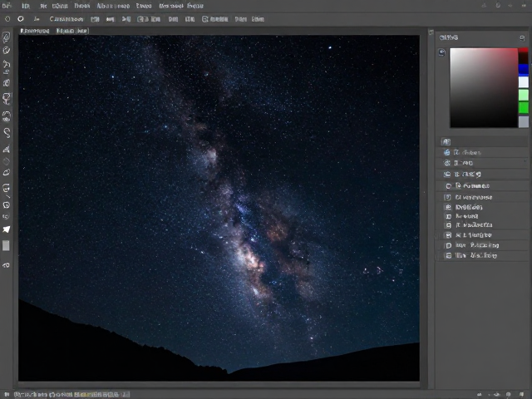Viewport: 532px width, 399px height.
Task: Choose the dark maroon color swatch
Action: (x=523, y=58)
